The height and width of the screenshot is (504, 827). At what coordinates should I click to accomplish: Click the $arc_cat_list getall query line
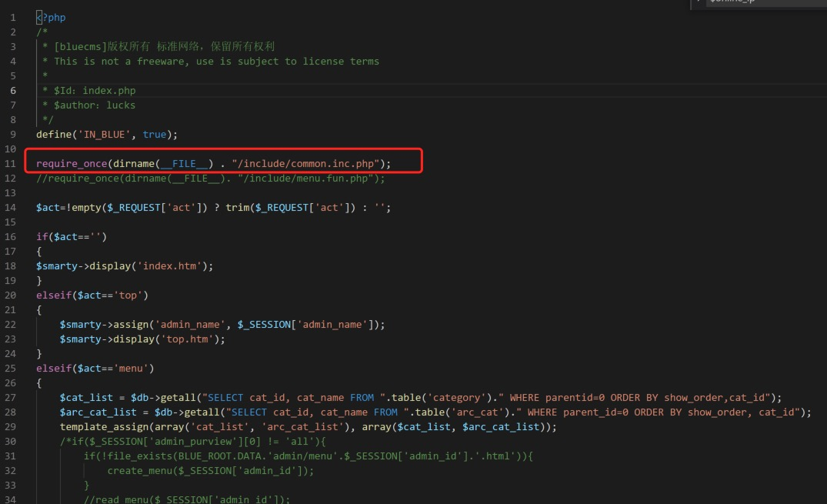click(x=435, y=412)
